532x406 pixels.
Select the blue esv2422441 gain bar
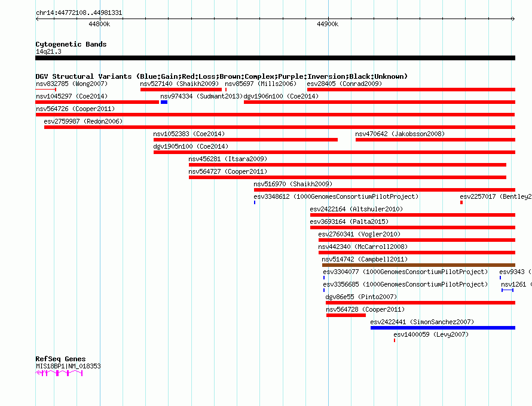443,328
